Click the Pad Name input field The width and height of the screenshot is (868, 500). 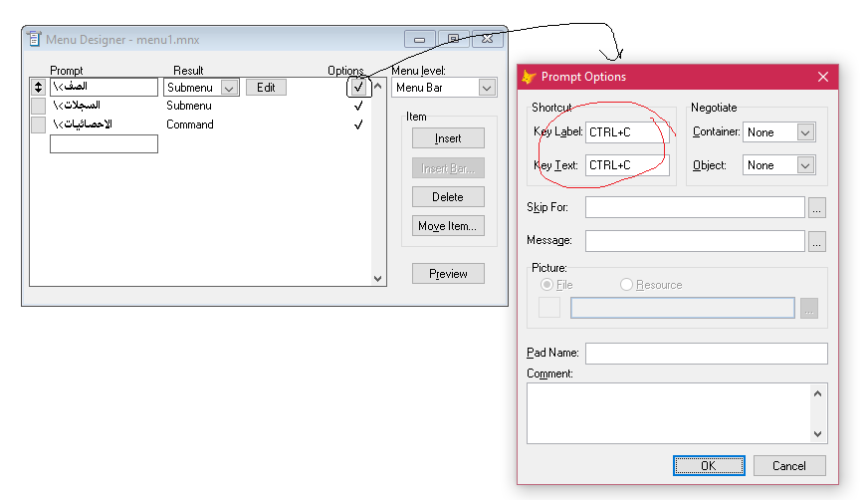(x=707, y=354)
